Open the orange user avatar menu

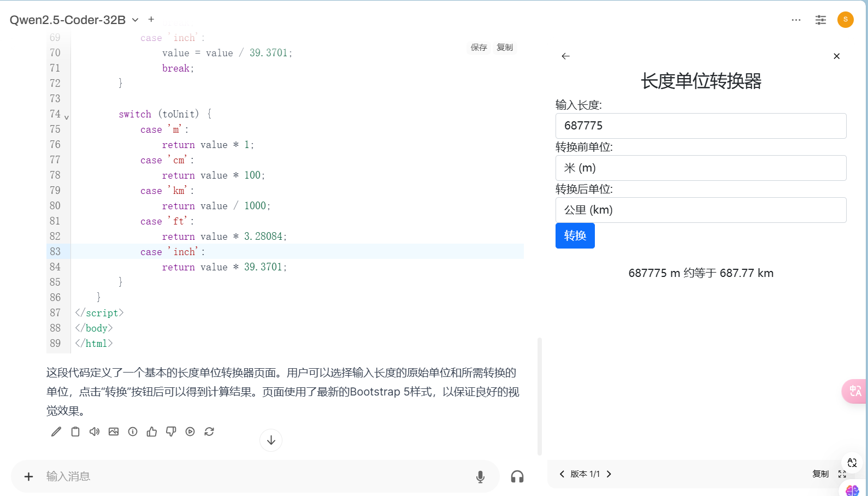click(x=846, y=20)
